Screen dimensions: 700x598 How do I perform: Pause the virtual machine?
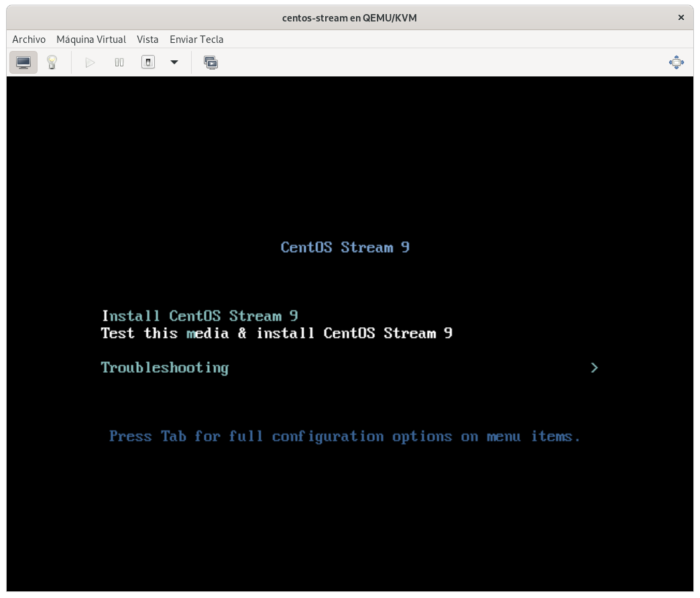click(119, 62)
